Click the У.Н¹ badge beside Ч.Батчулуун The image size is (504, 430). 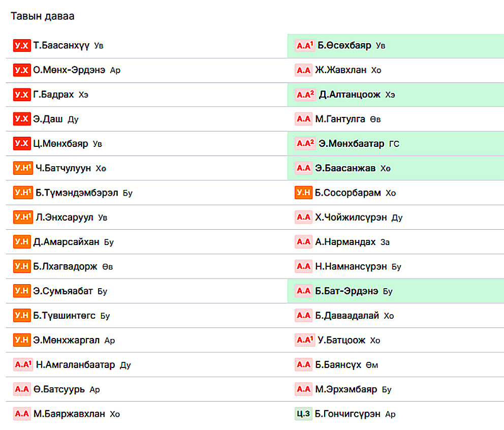(23, 168)
